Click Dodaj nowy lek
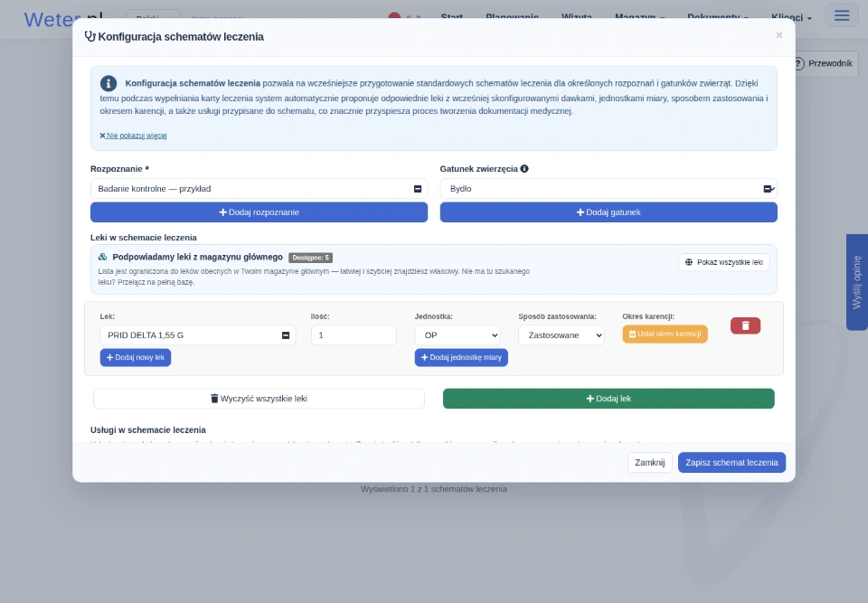The image size is (868, 603). [x=136, y=358]
